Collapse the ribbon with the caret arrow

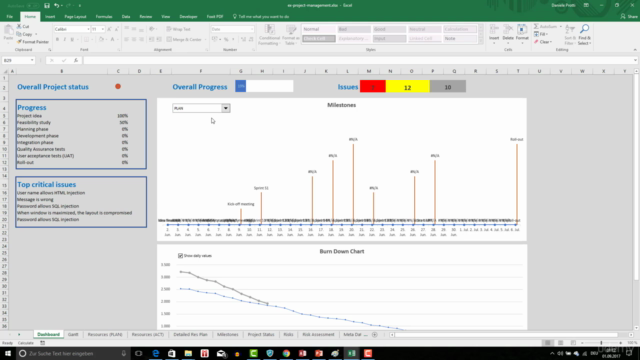pyautogui.click(x=635, y=50)
